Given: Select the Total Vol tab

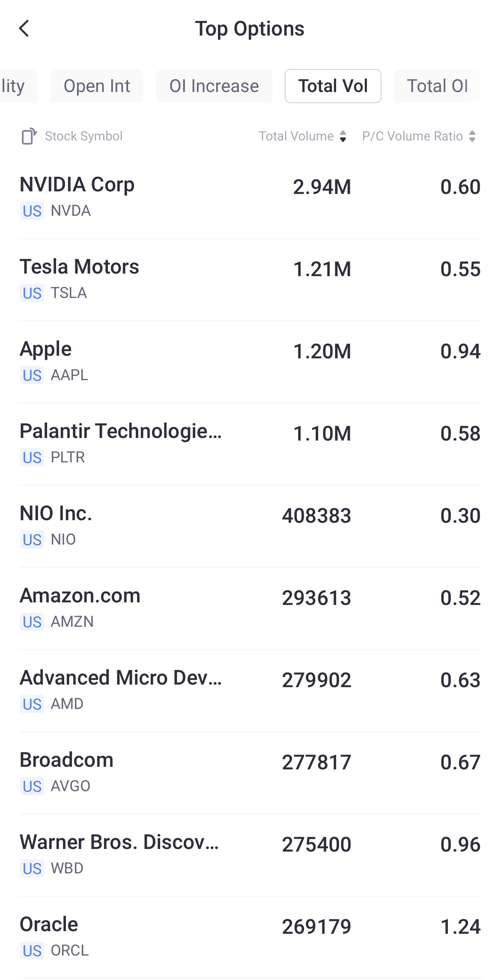Looking at the screenshot, I should pyautogui.click(x=333, y=86).
